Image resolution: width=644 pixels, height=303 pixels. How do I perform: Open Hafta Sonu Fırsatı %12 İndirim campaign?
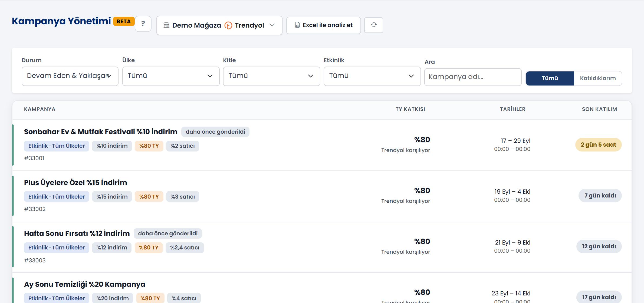click(x=77, y=233)
